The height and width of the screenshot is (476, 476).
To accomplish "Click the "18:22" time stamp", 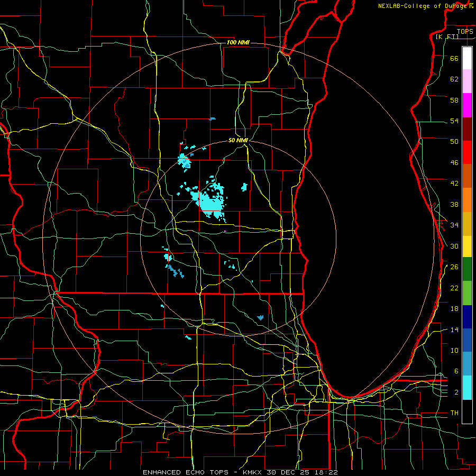I will coord(326,472).
